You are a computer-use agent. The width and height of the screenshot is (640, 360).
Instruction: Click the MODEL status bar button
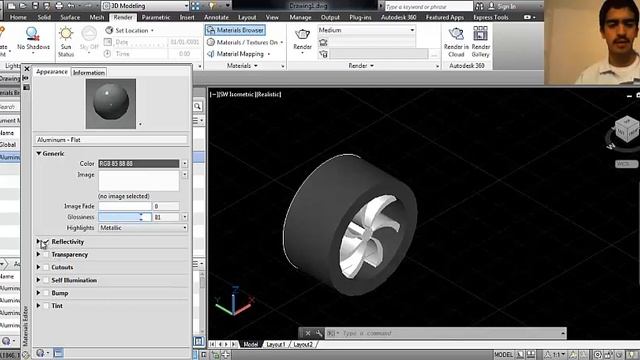(503, 355)
